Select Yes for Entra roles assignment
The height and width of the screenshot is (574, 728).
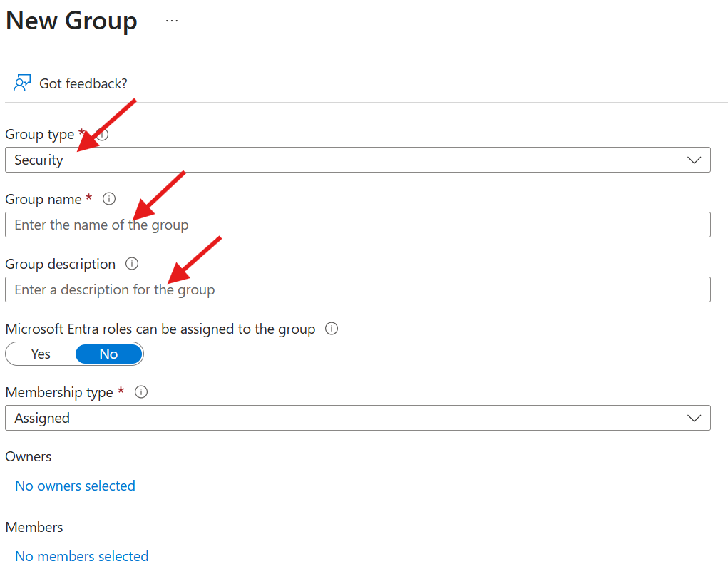(x=41, y=354)
